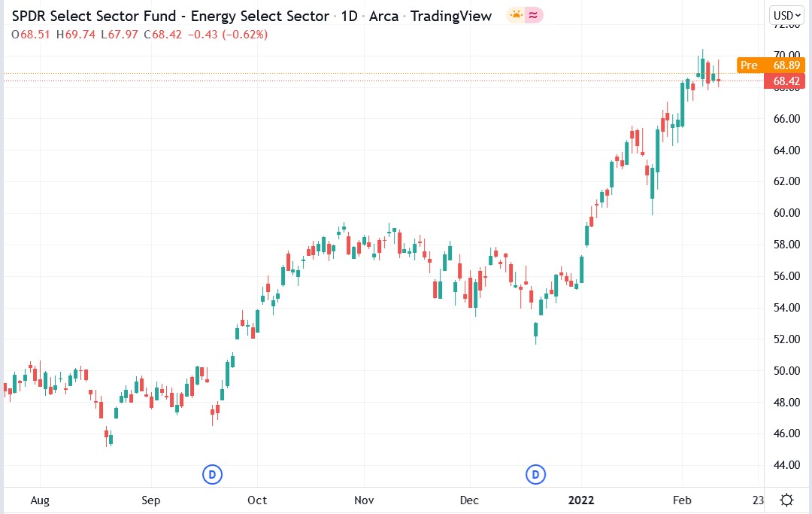Click the 23 date label on time axis
Viewport: 812px width, 514px height.
pyautogui.click(x=758, y=500)
